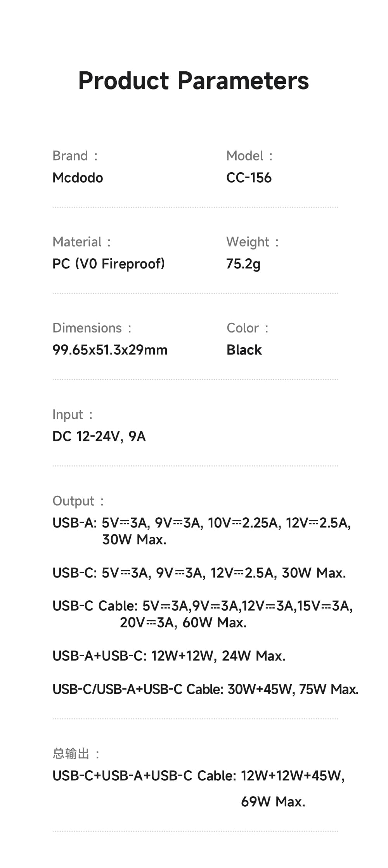The image size is (388, 868).
Task: Click the 20V 3A, 60W Max. line
Action: 183,622
